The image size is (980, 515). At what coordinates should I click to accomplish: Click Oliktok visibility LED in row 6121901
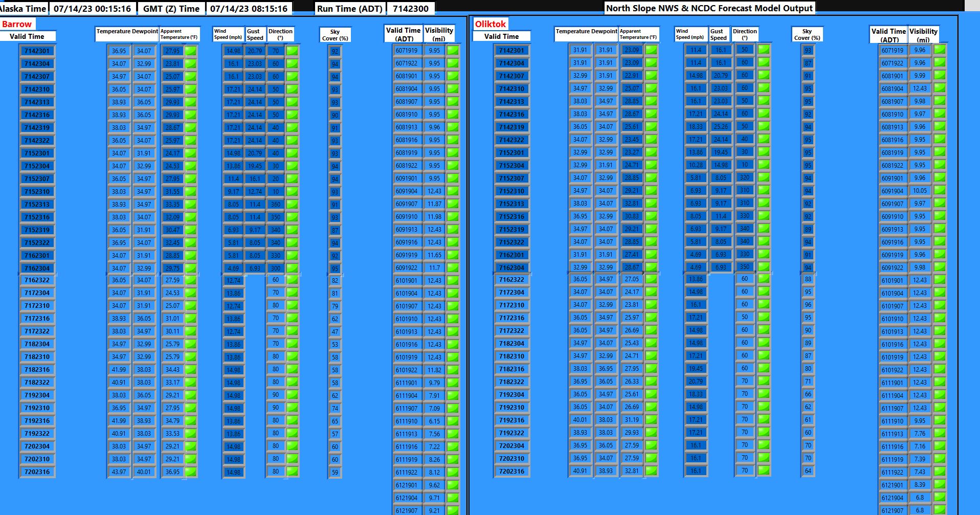(x=940, y=484)
